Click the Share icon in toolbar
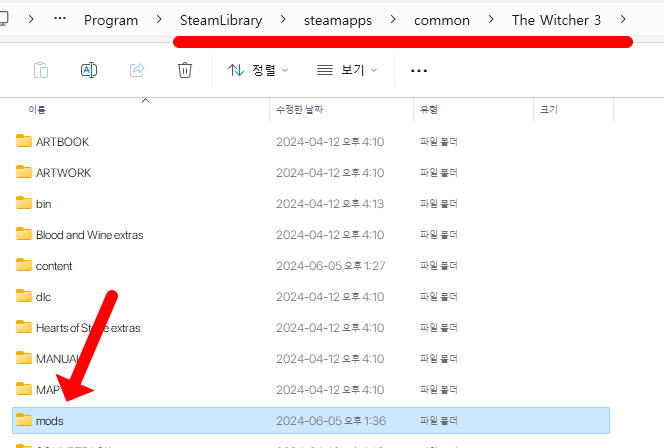The width and height of the screenshot is (664, 448). pos(137,70)
